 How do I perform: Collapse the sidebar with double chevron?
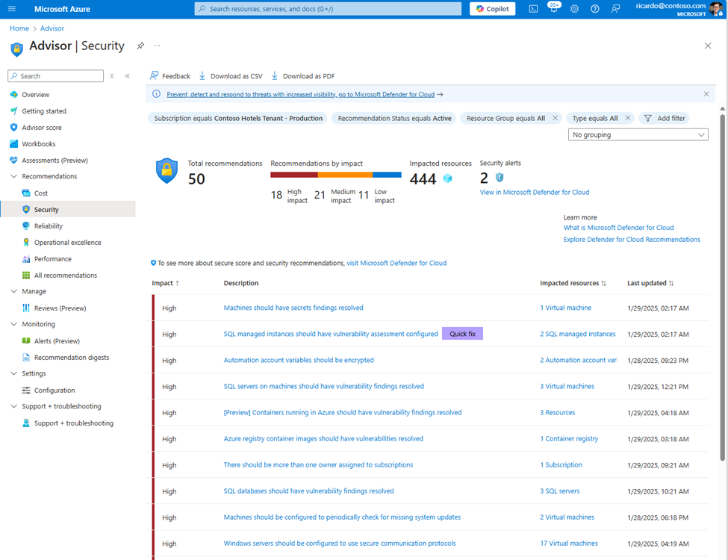pos(127,76)
